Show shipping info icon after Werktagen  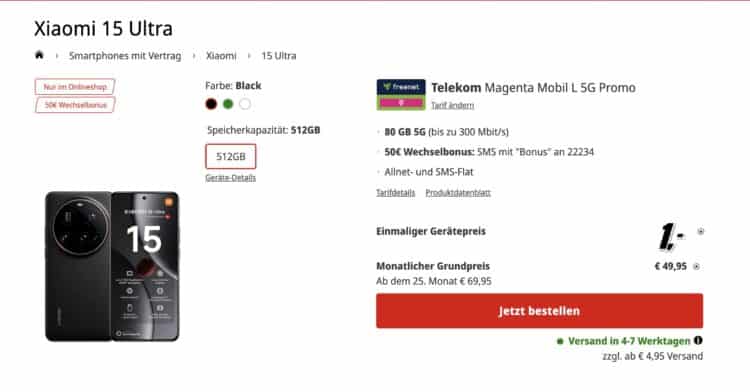698,340
